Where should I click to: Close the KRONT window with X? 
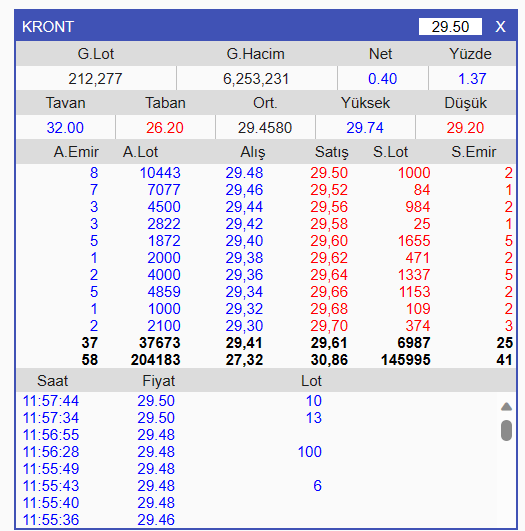click(500, 27)
